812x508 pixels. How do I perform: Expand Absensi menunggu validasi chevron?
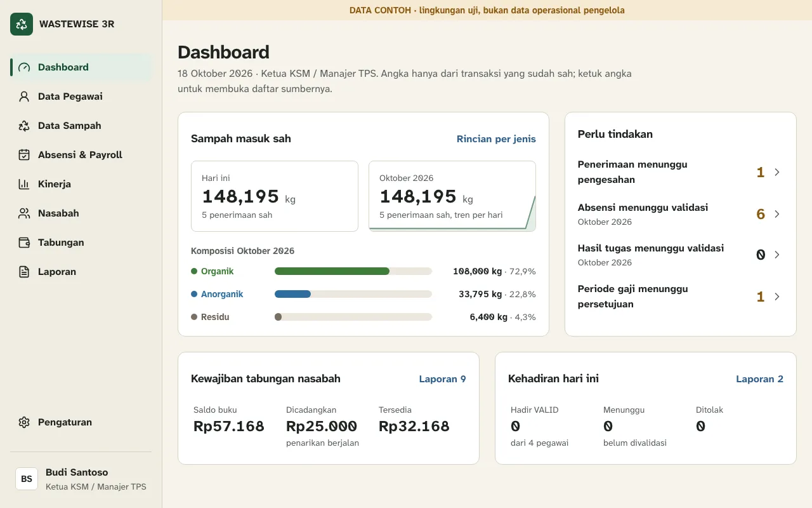pyautogui.click(x=777, y=214)
